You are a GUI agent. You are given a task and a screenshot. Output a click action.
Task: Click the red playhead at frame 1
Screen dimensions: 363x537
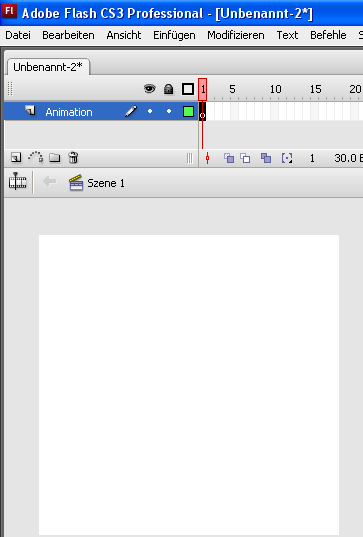click(202, 89)
